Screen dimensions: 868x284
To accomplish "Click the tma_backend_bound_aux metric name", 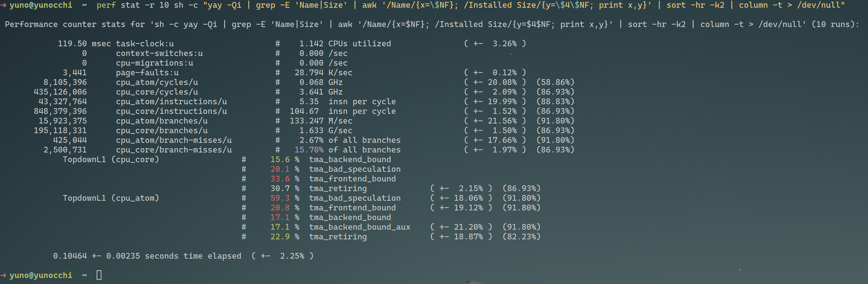I will coord(360,227).
